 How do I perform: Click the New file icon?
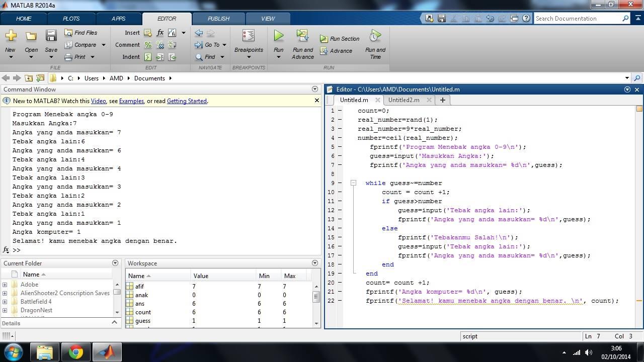point(11,36)
